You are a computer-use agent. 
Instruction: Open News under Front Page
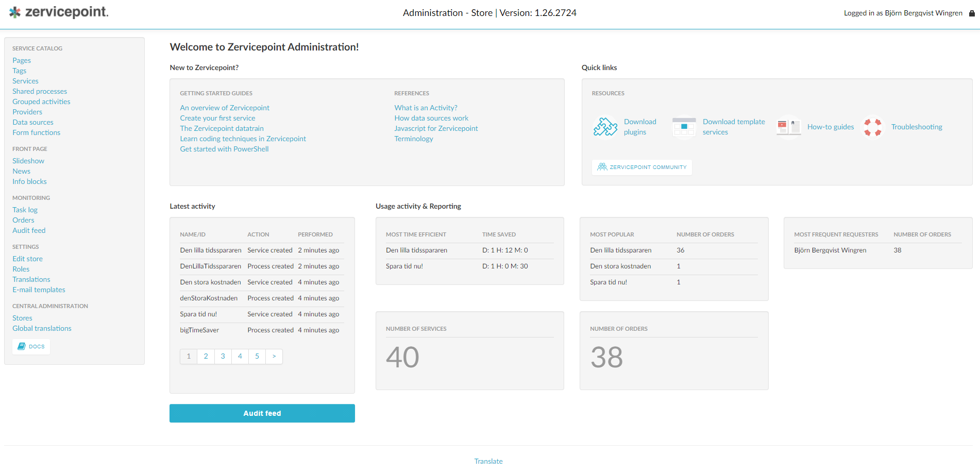pos(21,171)
